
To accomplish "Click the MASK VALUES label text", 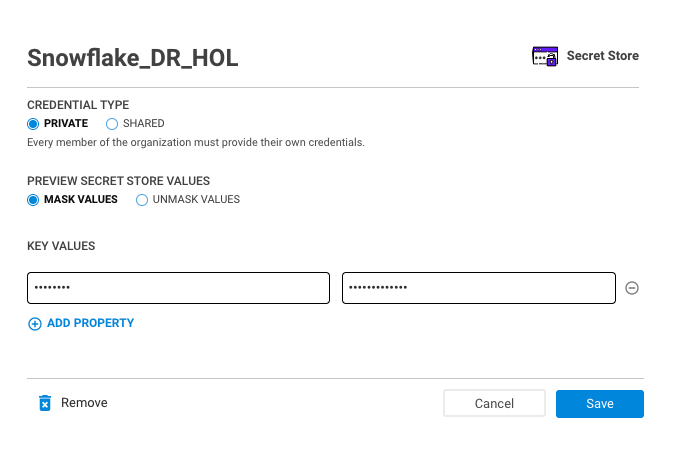I will click(x=80, y=199).
